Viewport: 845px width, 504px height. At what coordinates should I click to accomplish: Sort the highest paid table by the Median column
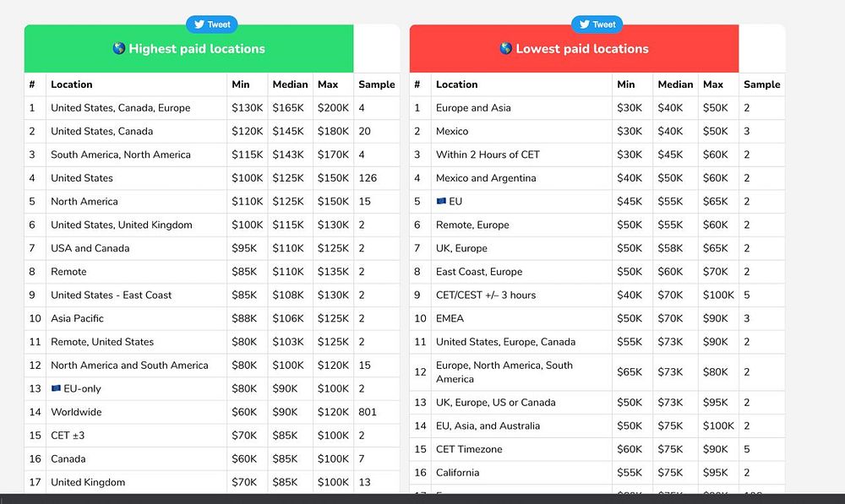290,84
